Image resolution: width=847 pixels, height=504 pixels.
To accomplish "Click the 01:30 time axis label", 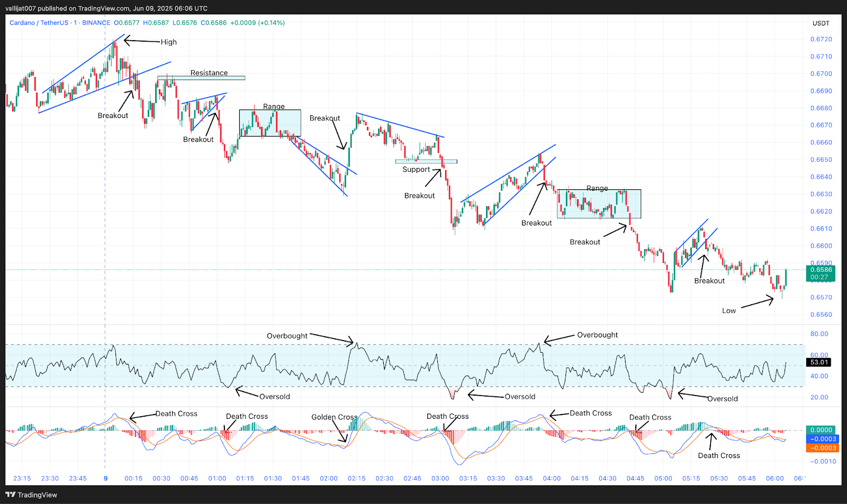I will pyautogui.click(x=273, y=479).
